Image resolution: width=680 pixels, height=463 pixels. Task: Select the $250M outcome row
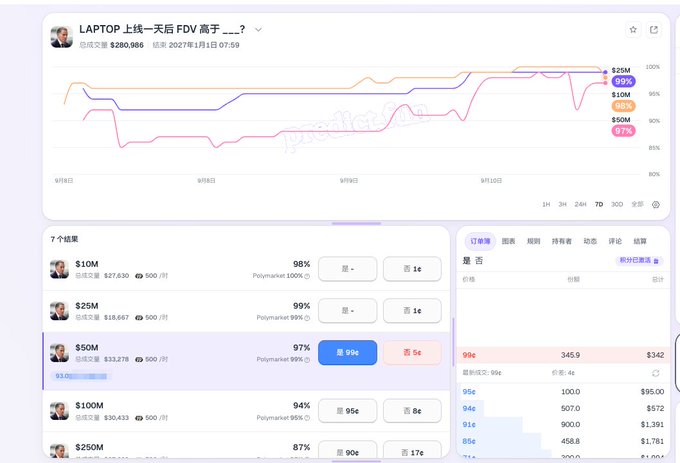tap(246, 446)
